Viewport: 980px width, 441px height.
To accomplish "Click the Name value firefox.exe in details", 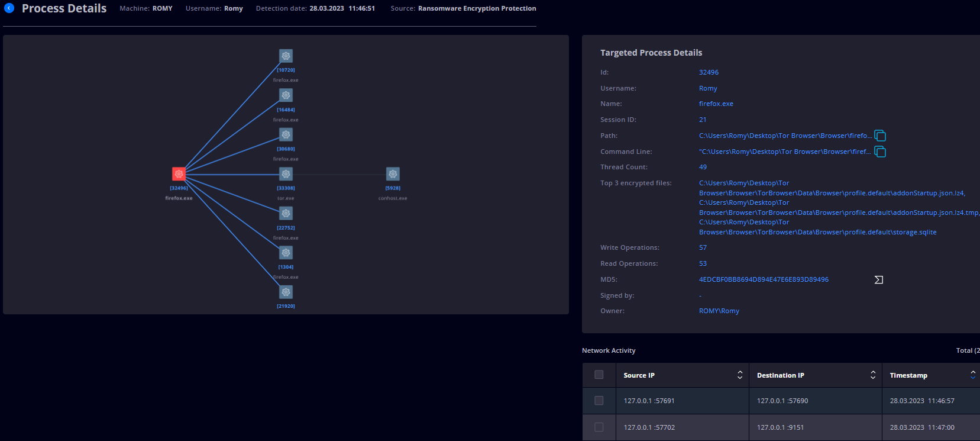I will click(716, 104).
